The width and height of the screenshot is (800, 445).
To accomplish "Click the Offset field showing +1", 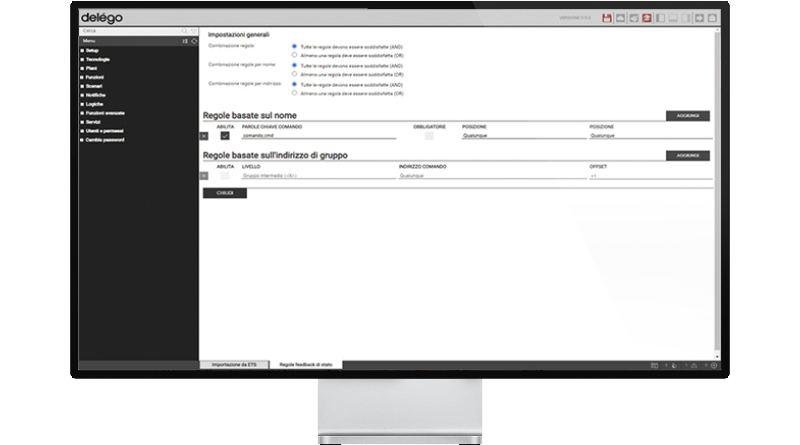I will (651, 176).
